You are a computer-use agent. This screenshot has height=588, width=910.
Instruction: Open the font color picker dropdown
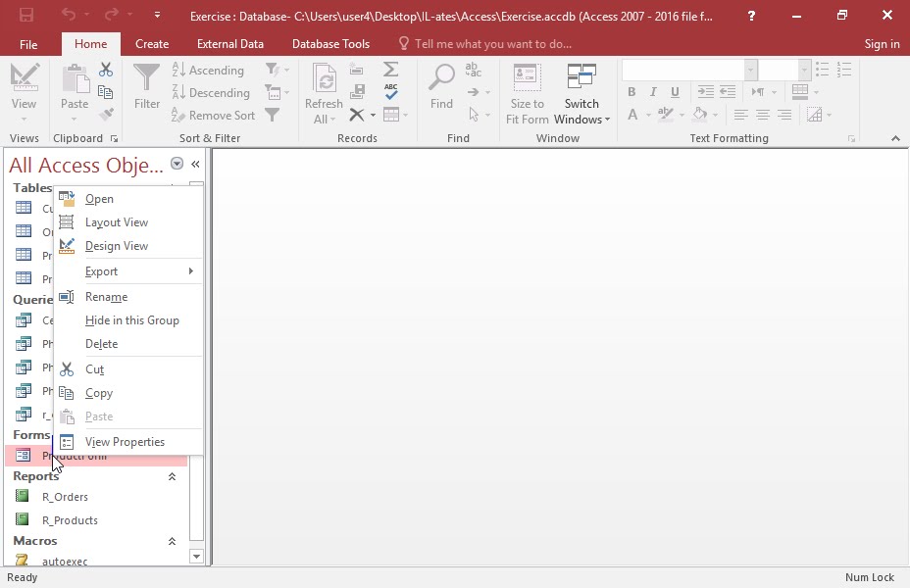click(648, 115)
